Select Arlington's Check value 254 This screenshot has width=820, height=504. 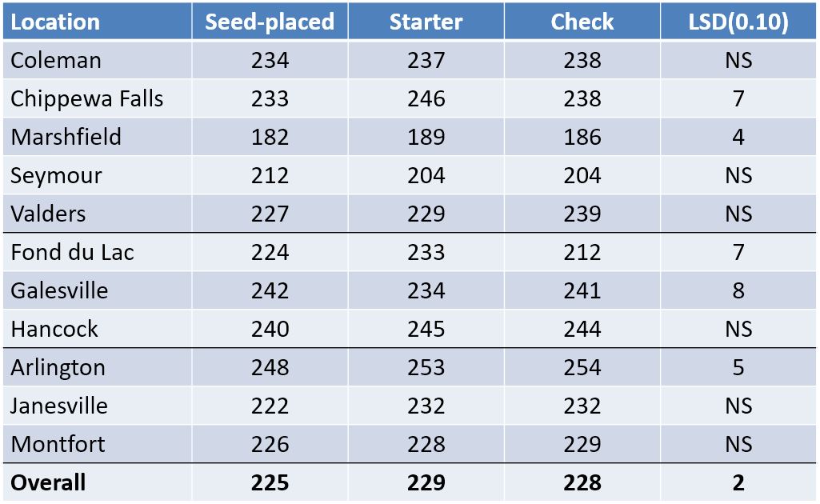[x=582, y=367]
